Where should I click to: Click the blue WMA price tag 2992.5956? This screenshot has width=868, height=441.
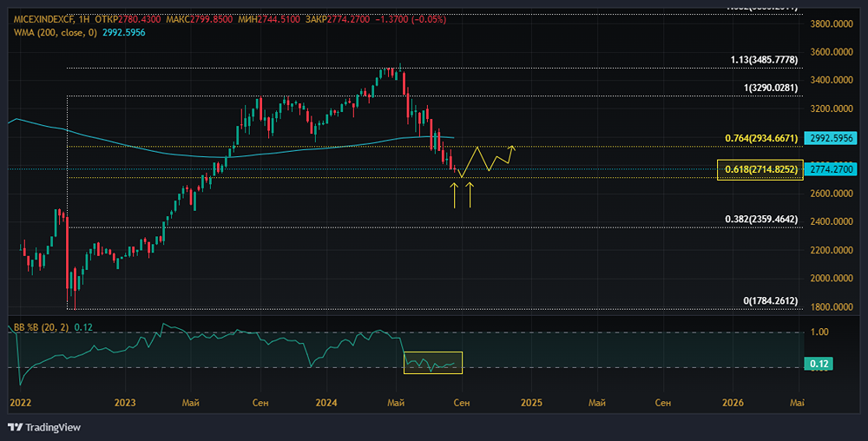831,138
